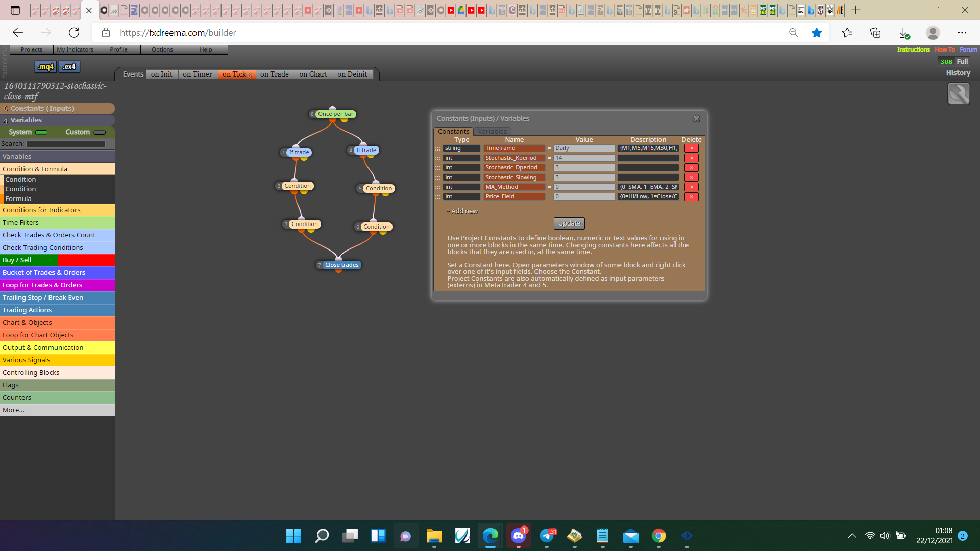Image resolution: width=980 pixels, height=551 pixels.
Task: Remove the Price_Field constant with its red X
Action: (x=691, y=197)
